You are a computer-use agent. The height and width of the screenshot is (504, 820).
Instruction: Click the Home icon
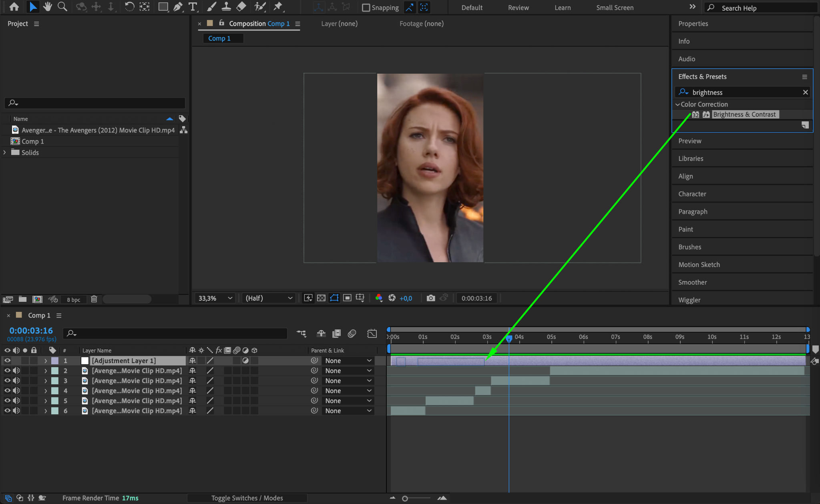click(14, 7)
